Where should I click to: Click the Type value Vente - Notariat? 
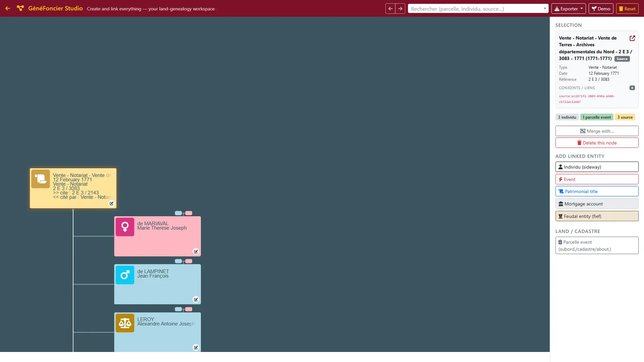click(x=603, y=68)
